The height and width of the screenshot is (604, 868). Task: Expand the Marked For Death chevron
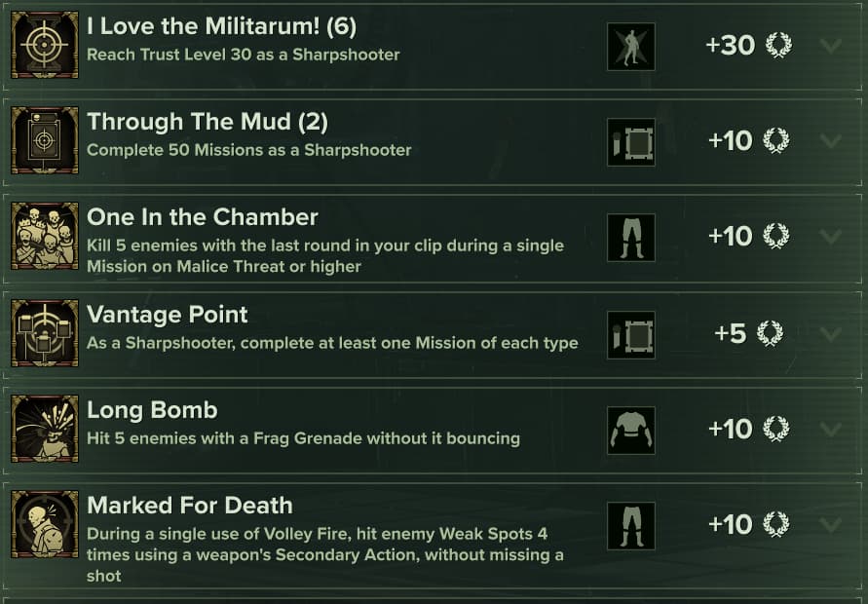click(x=831, y=525)
